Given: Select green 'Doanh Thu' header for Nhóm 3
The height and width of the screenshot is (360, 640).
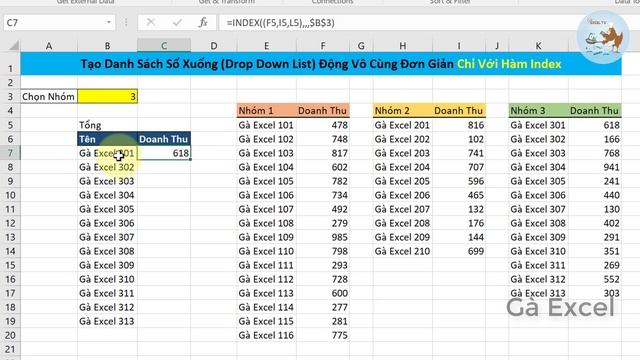Looking at the screenshot, I should coord(595,111).
